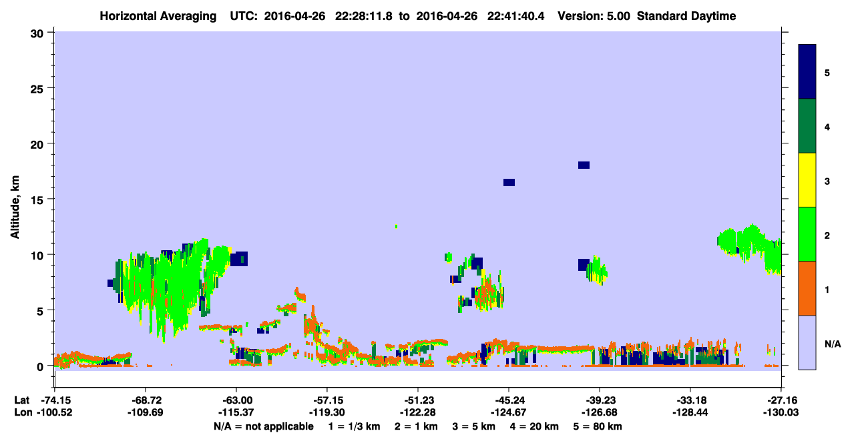Click the '3 = 5 km' legend entry
Viewport: 868px width, 445px height.
[x=475, y=426]
